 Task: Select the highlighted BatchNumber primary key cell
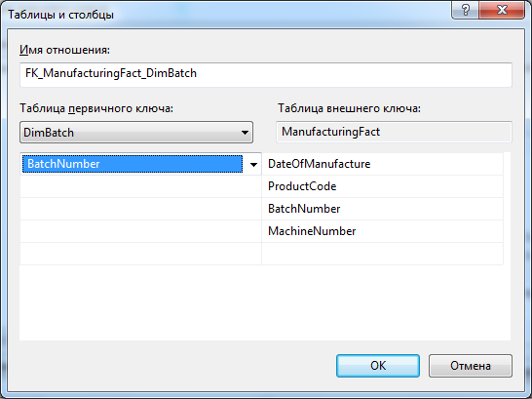coord(133,164)
